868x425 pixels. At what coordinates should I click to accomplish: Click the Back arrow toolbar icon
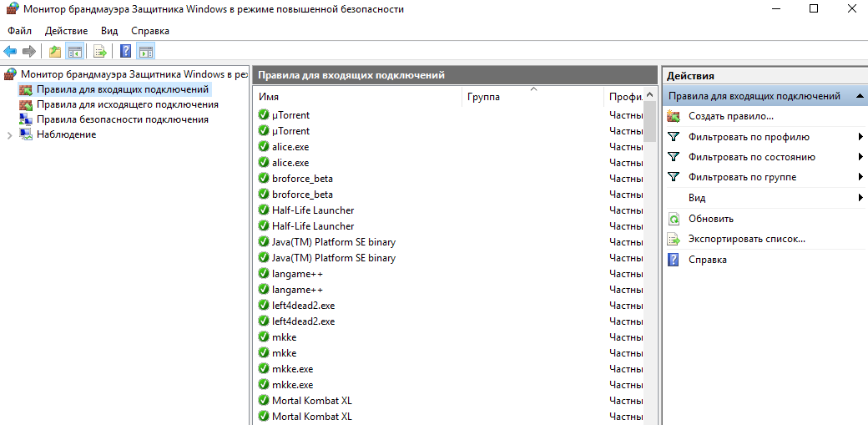click(10, 52)
